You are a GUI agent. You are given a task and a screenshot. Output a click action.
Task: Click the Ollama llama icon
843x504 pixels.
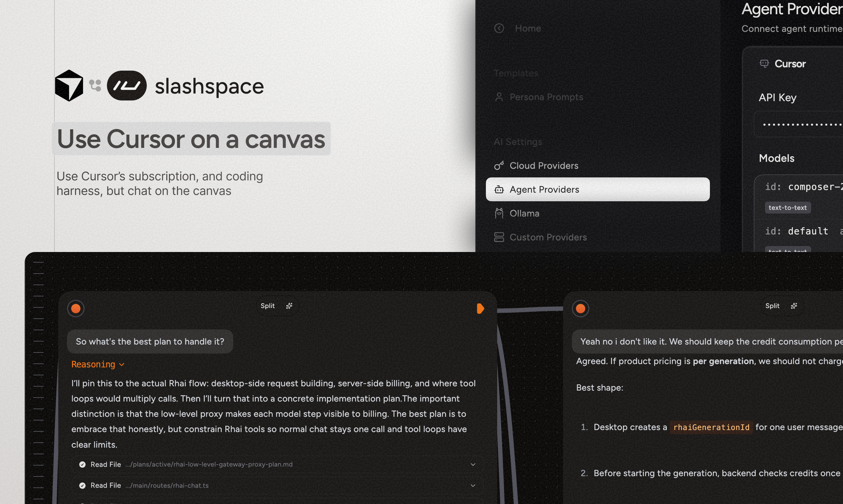(x=498, y=213)
